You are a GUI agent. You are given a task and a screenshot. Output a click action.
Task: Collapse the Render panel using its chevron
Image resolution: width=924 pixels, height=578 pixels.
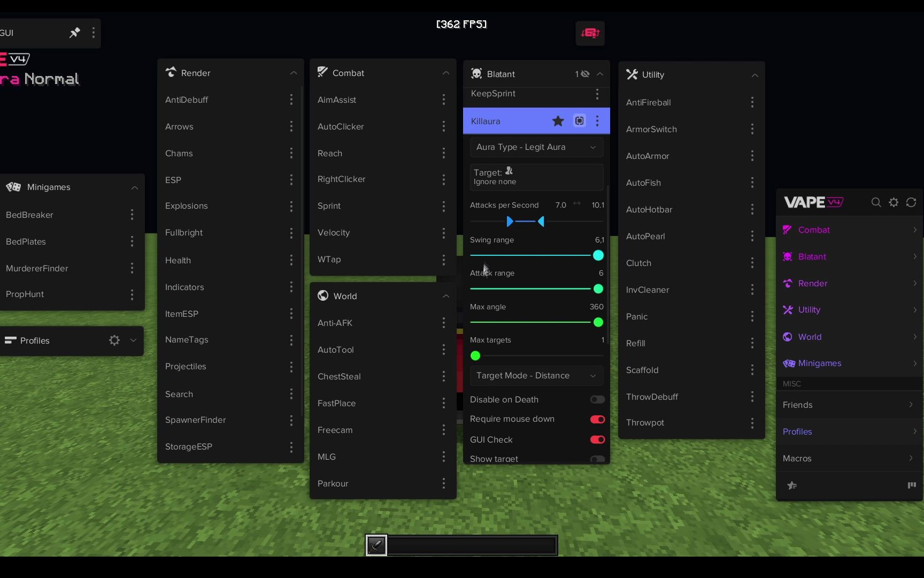click(294, 73)
